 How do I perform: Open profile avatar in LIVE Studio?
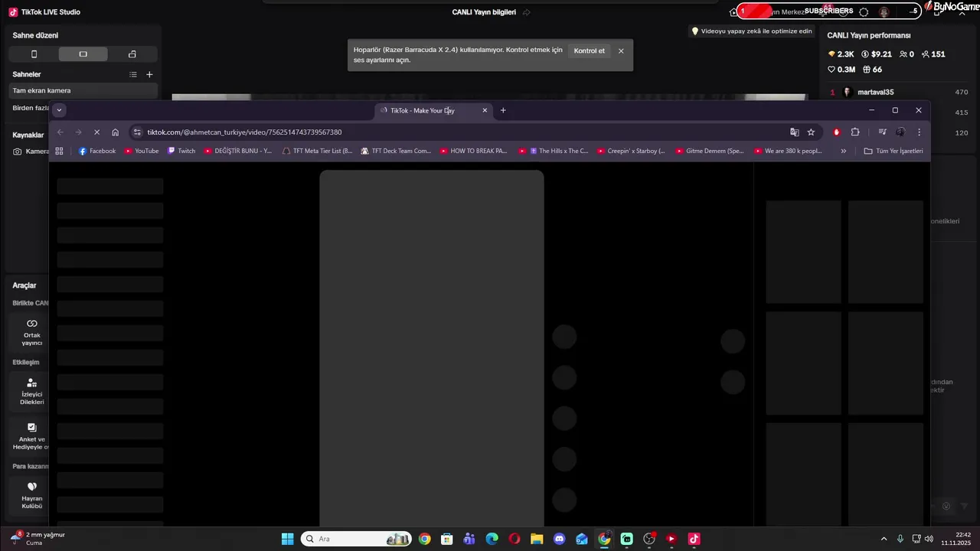[884, 11]
